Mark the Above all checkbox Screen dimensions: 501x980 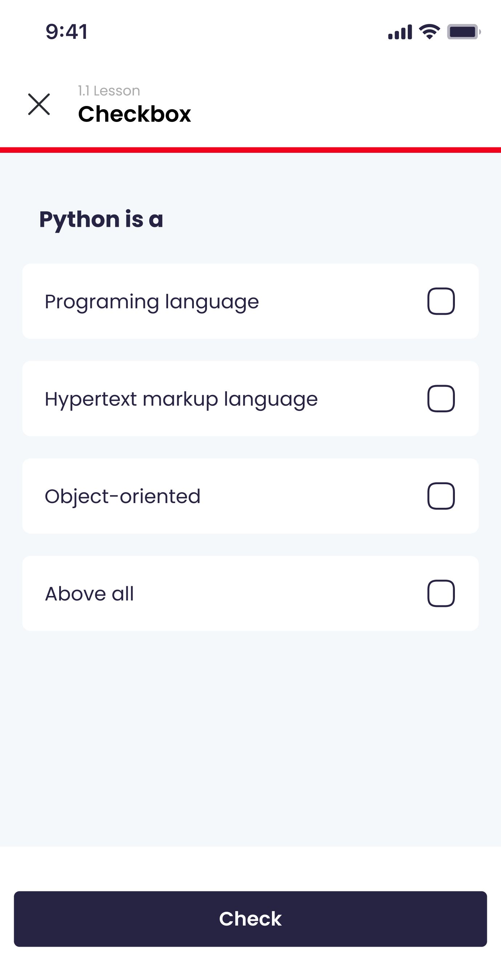coord(441,593)
